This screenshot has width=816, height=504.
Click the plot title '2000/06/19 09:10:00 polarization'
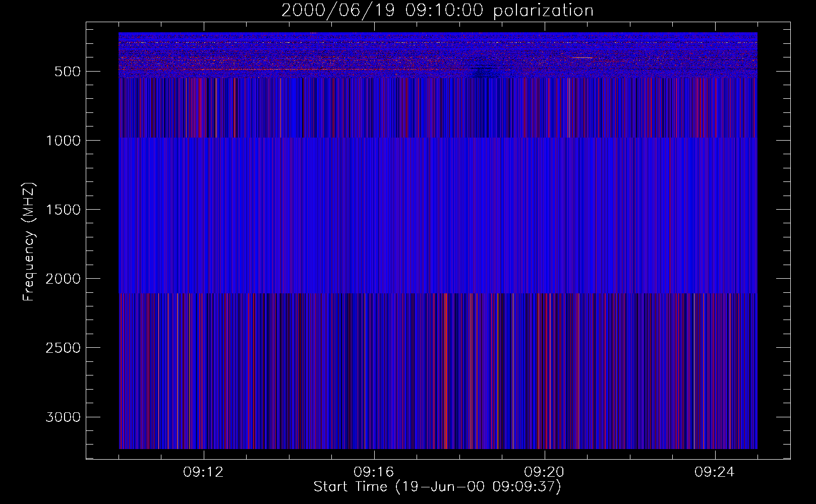click(x=437, y=11)
